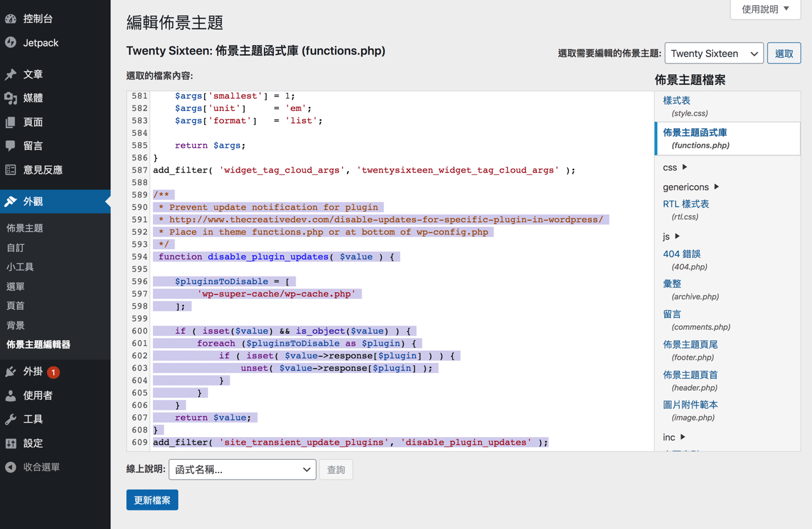The image size is (812, 529).
Task: Click the Jetpack icon in sidebar
Action: 11,42
